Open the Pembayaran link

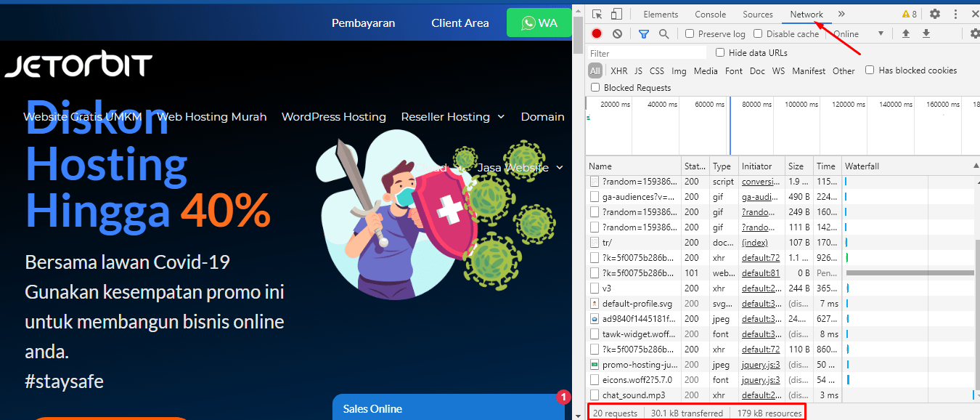point(363,23)
